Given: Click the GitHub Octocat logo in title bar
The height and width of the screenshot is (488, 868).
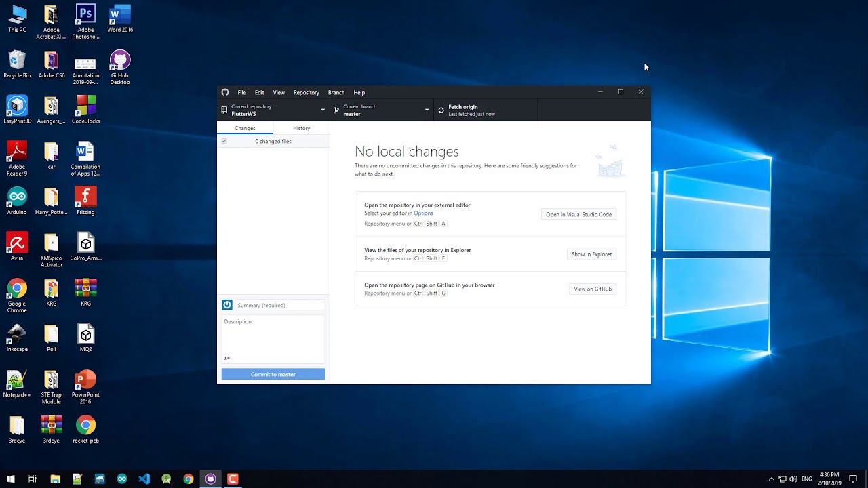Looking at the screenshot, I should pyautogui.click(x=225, y=92).
